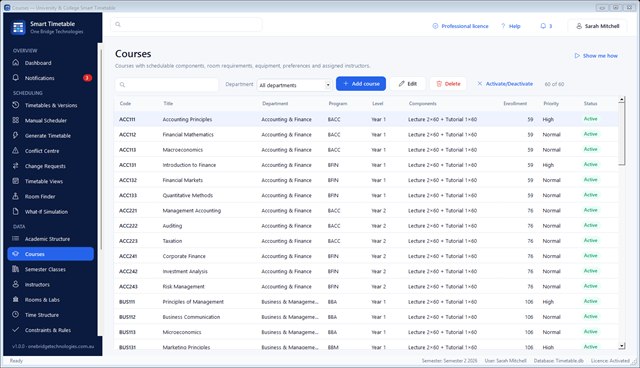Click the Time Structure clock icon
Image resolution: width=640 pixels, height=368 pixels.
click(16, 315)
